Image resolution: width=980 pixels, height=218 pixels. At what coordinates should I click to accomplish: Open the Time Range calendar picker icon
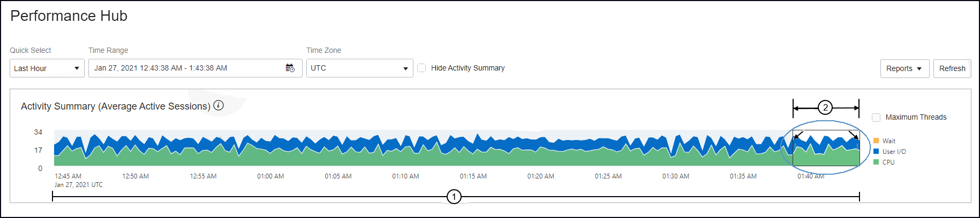click(290, 68)
